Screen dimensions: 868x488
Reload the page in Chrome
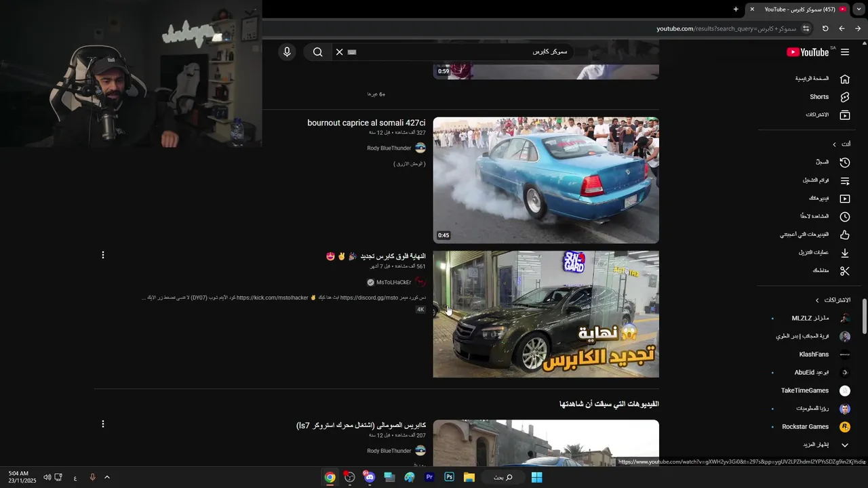[825, 28]
